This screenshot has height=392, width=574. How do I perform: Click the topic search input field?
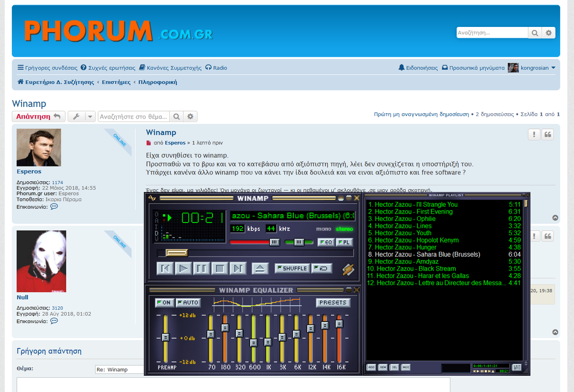pos(133,116)
